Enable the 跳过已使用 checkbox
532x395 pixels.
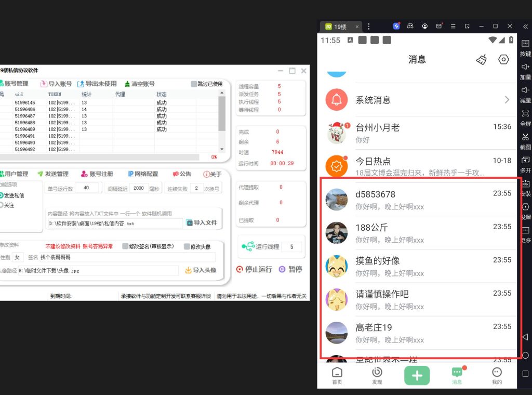click(x=194, y=84)
